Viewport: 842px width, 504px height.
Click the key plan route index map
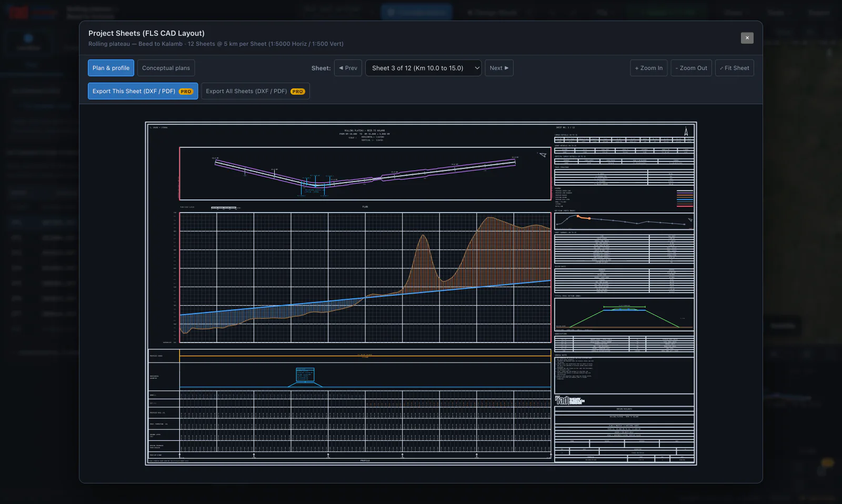click(x=624, y=220)
